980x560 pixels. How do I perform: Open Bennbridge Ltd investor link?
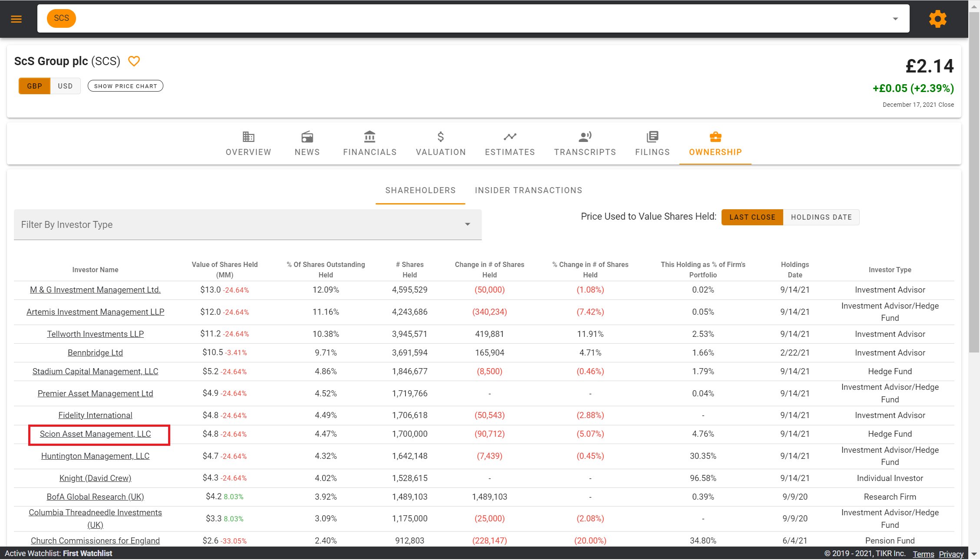(95, 352)
